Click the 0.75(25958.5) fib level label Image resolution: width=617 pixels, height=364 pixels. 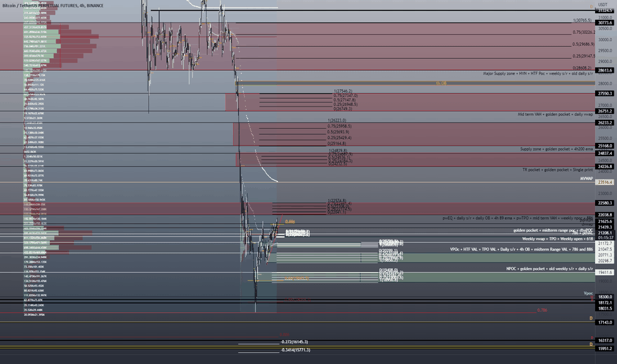(x=339, y=126)
